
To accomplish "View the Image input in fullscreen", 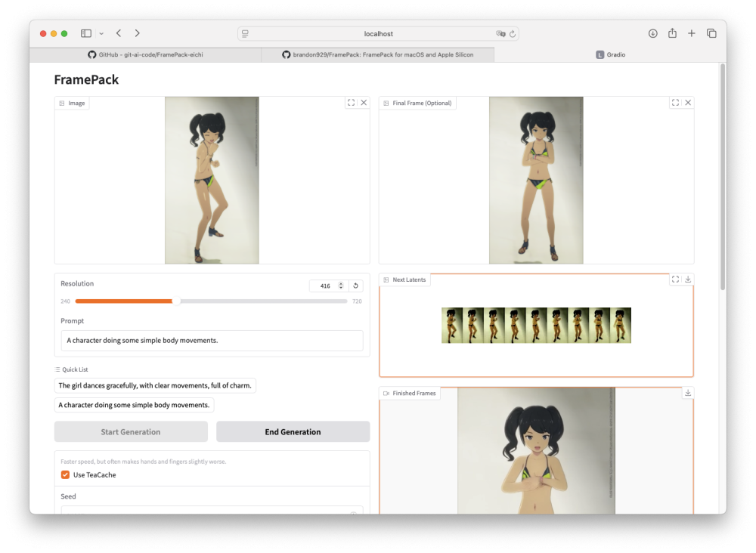I will (x=351, y=103).
